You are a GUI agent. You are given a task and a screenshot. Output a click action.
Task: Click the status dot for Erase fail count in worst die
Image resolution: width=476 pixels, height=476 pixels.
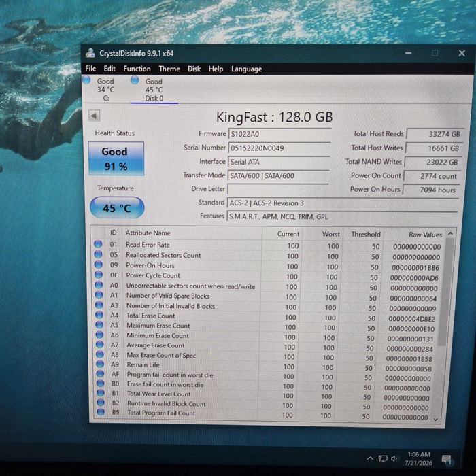tap(100, 384)
